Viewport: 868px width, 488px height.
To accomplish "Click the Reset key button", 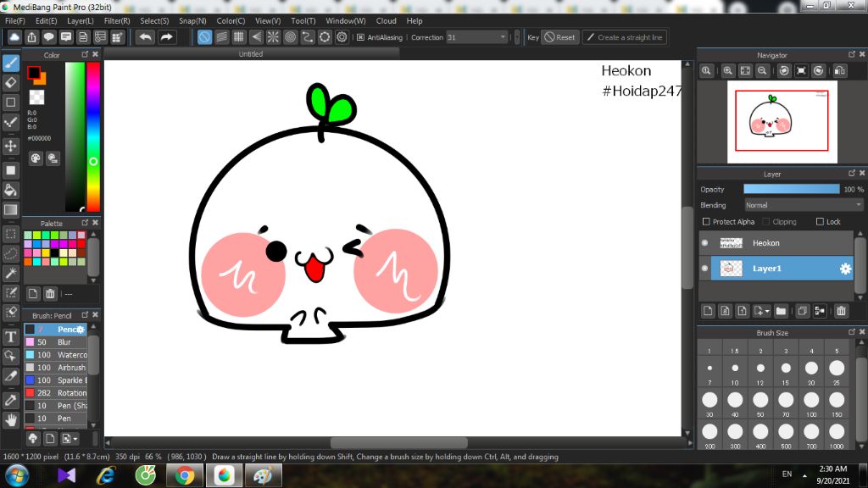I will click(559, 37).
